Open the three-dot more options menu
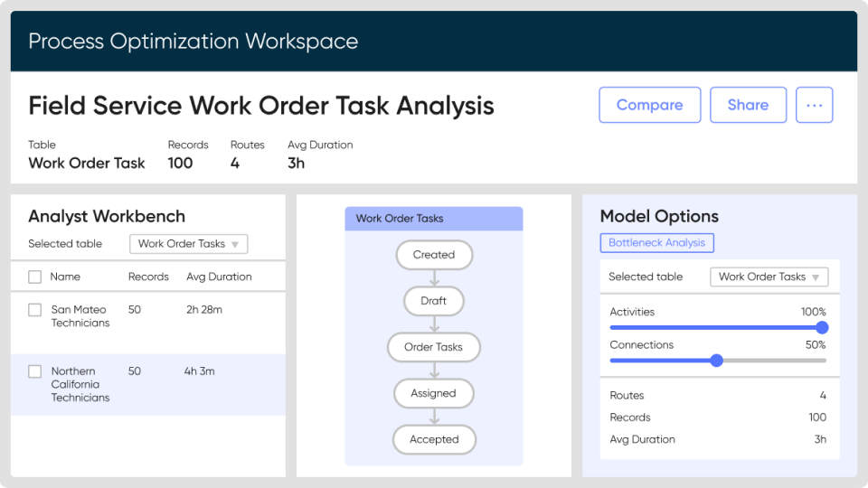Image resolution: width=868 pixels, height=488 pixels. pyautogui.click(x=814, y=105)
